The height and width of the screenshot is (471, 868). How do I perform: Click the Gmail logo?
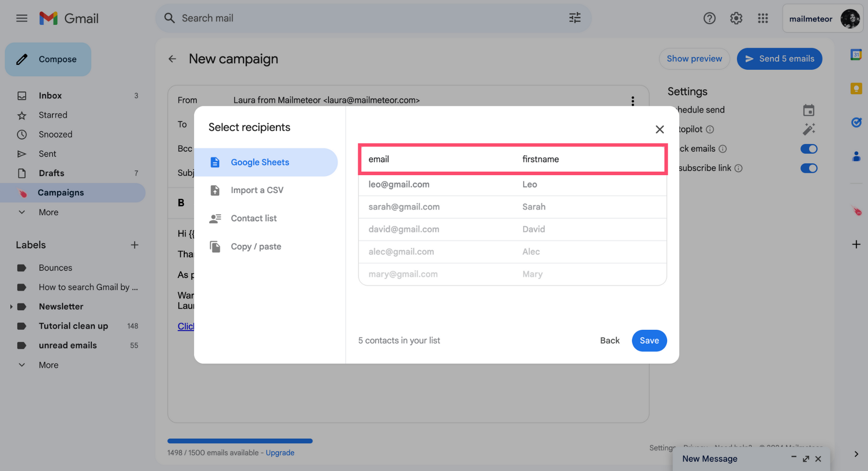tap(68, 18)
